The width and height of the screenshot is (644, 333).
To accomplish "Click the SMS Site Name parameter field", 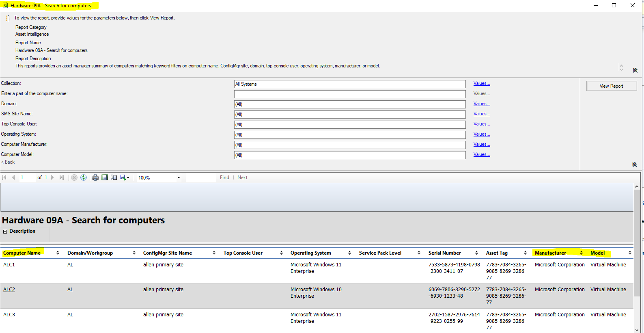I will tap(350, 115).
